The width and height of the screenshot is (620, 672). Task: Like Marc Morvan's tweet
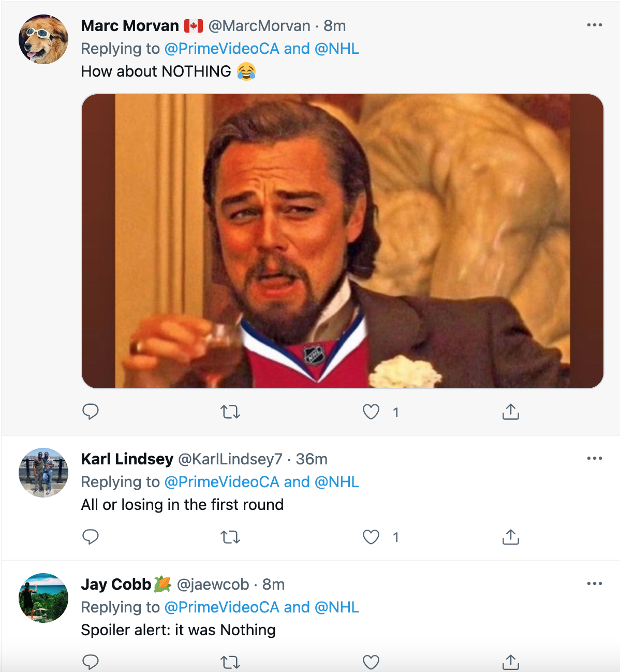[371, 412]
